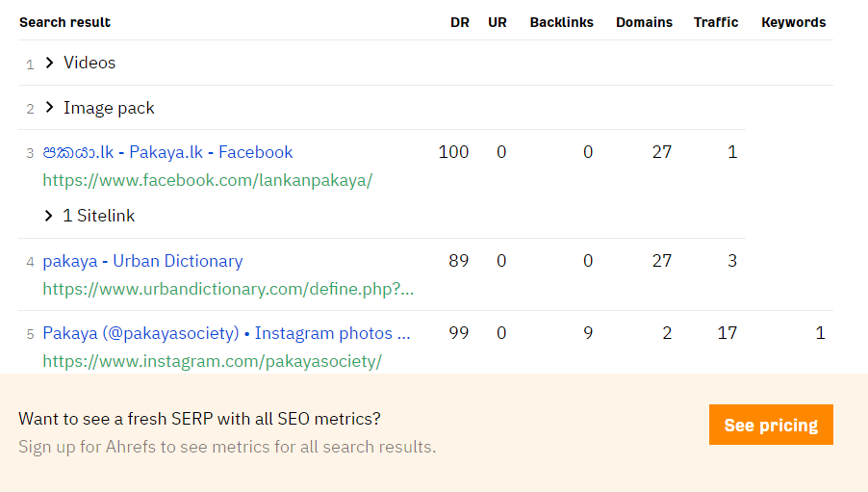Click the UR column header
This screenshot has width=868, height=492.
498,22
